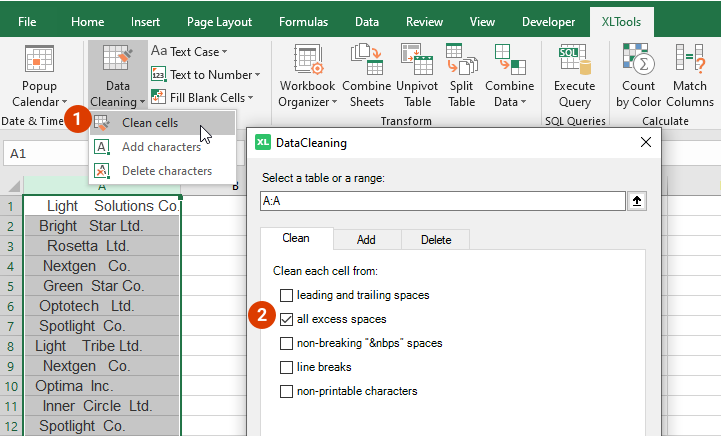Screen dimensions: 721x436
Task: Click the Split Table icon
Action: pos(461,77)
